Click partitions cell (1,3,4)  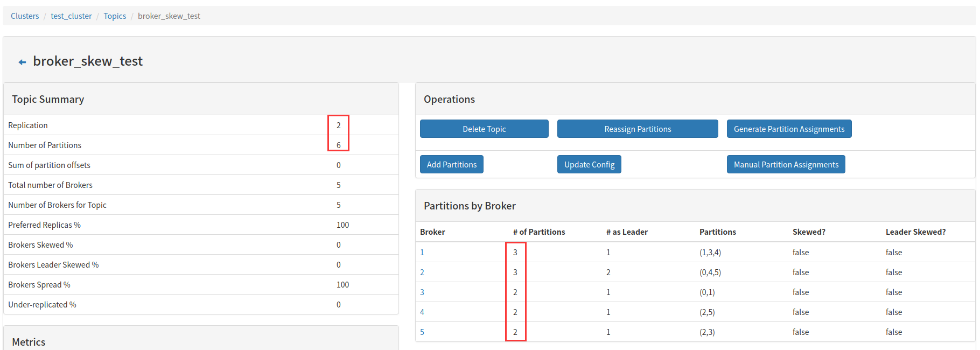click(710, 252)
